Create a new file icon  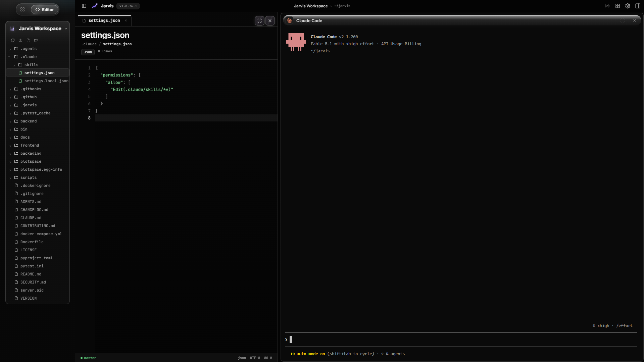tap(28, 40)
